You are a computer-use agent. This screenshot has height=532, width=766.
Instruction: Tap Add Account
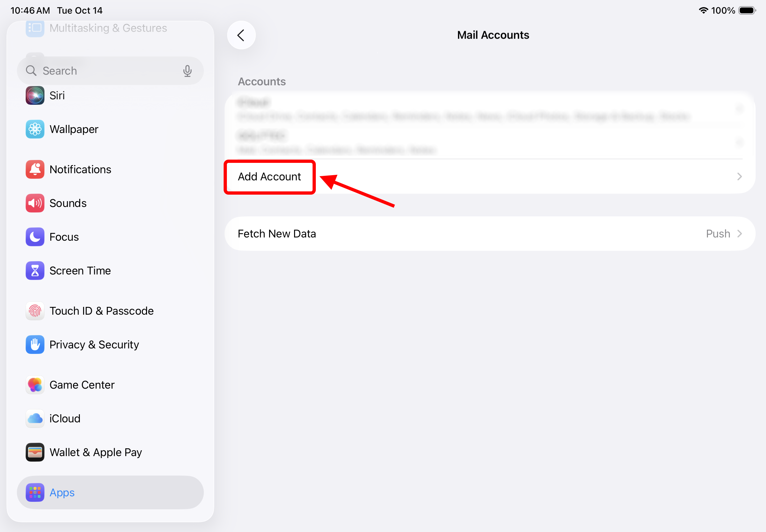(x=269, y=176)
